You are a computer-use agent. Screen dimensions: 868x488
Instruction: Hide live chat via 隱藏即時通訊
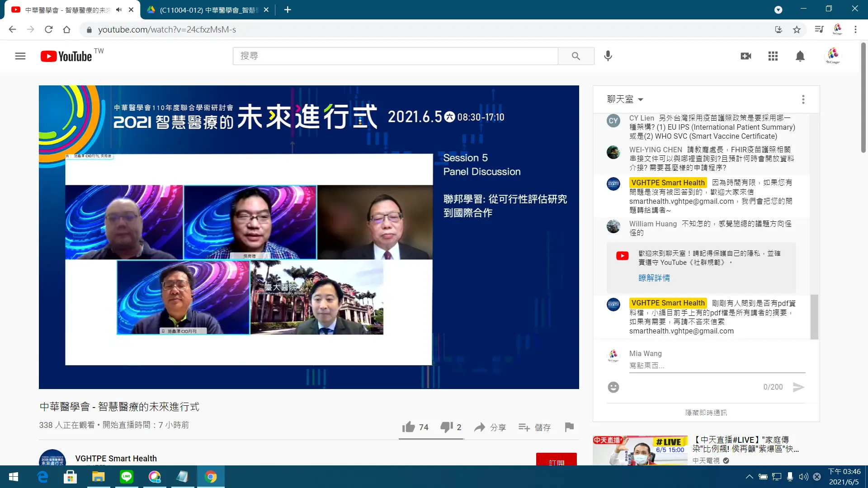[706, 412]
